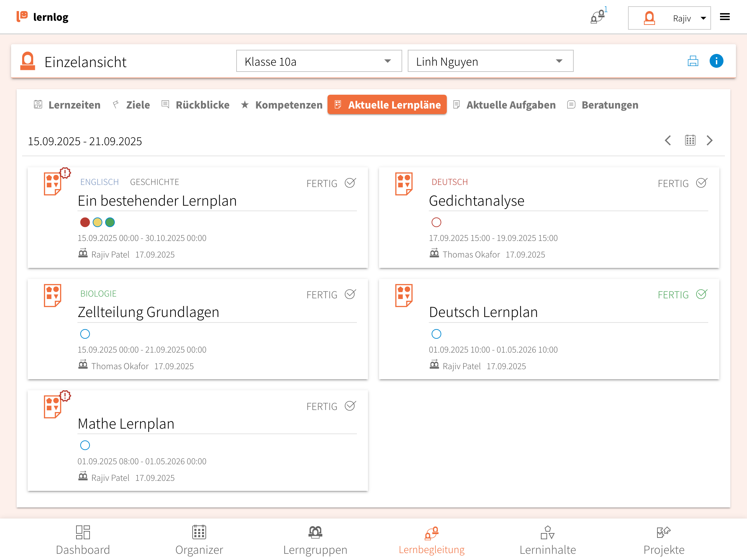Open the calendar date picker icon
The width and height of the screenshot is (747, 560).
(x=690, y=140)
